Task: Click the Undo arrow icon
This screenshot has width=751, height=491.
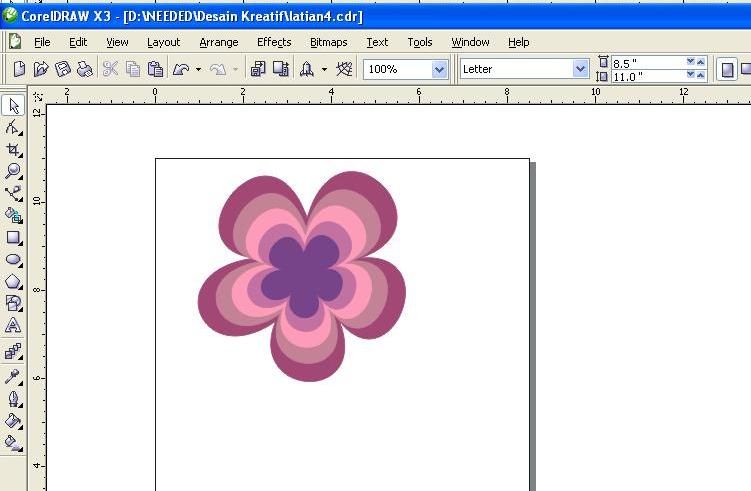Action: 181,69
